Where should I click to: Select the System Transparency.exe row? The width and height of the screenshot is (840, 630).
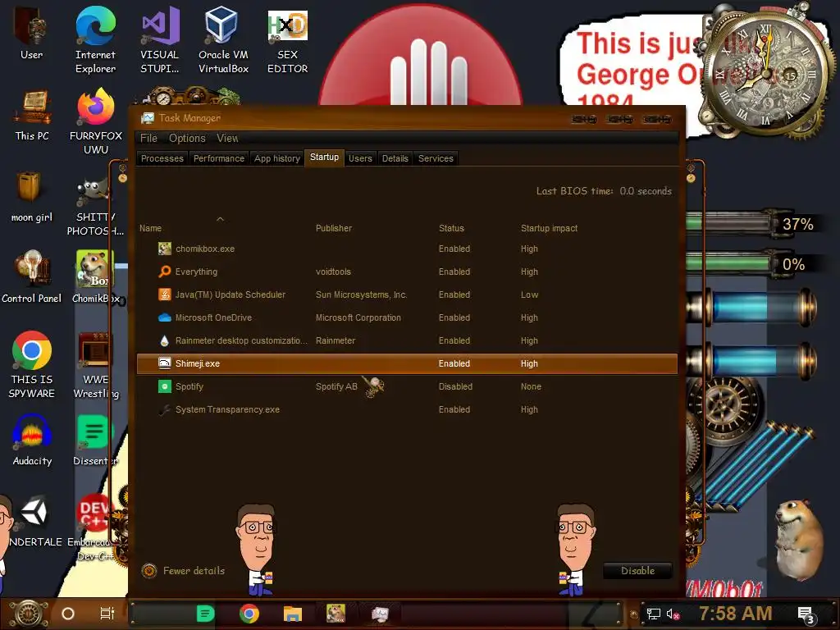click(407, 409)
